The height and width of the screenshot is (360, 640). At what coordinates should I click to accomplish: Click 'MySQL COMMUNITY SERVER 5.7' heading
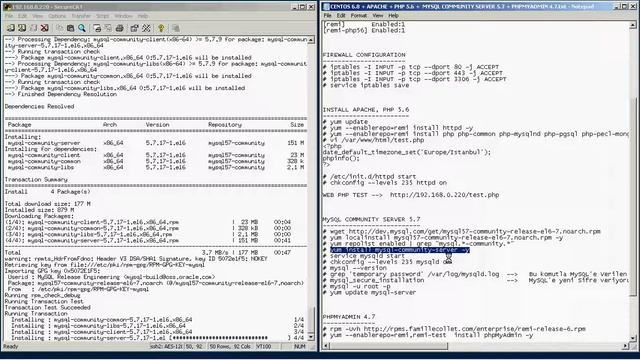(x=371, y=220)
